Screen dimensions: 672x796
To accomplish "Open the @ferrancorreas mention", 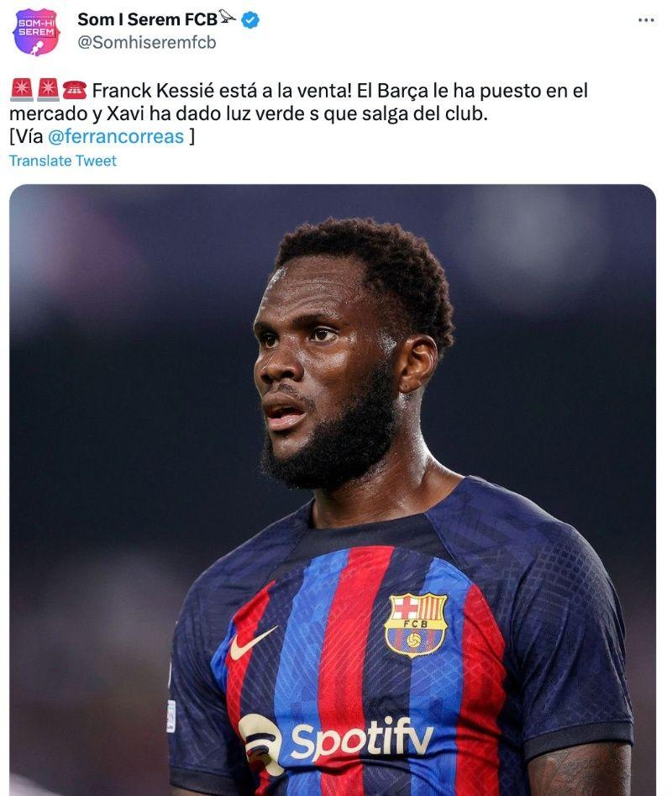I will point(116,136).
